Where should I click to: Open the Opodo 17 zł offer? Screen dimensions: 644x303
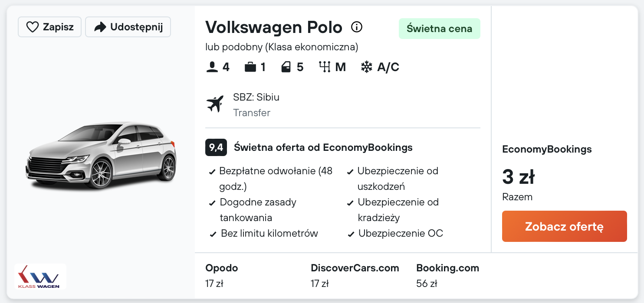click(x=222, y=276)
